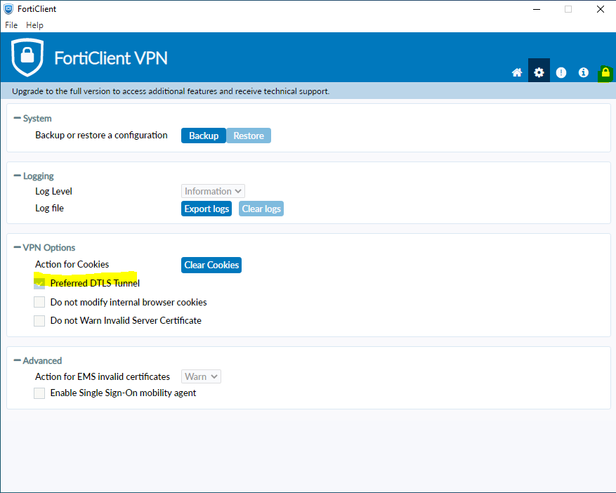Open the settings gear icon
The height and width of the screenshot is (493, 616).
pyautogui.click(x=539, y=73)
